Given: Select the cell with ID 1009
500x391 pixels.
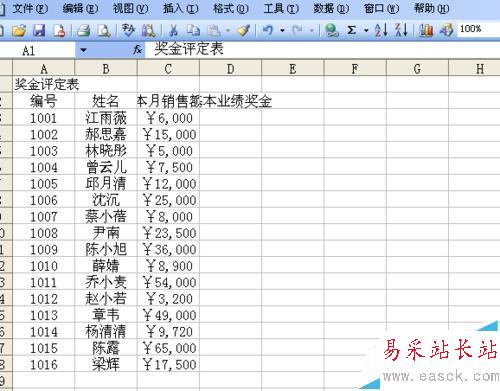Looking at the screenshot, I should coord(44,249).
